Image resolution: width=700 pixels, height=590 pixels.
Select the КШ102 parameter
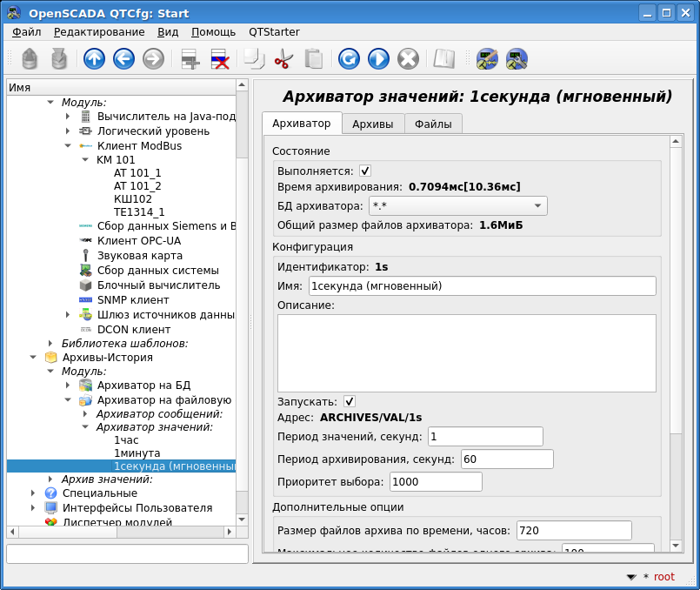coord(133,198)
